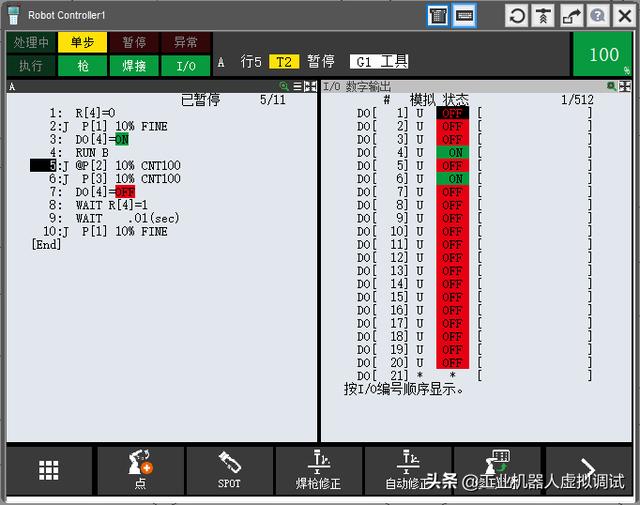Click the 焊接 weld status indicator
This screenshot has width=640, height=505.
pyautogui.click(x=134, y=65)
